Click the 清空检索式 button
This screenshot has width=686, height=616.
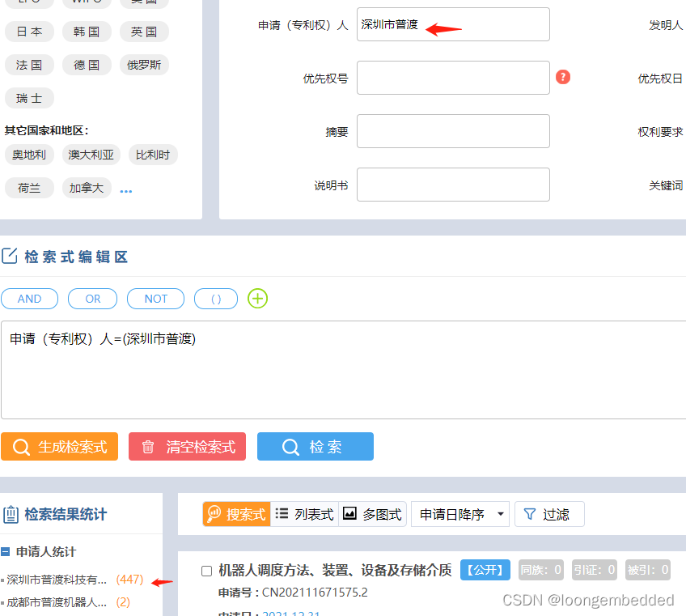click(x=187, y=447)
